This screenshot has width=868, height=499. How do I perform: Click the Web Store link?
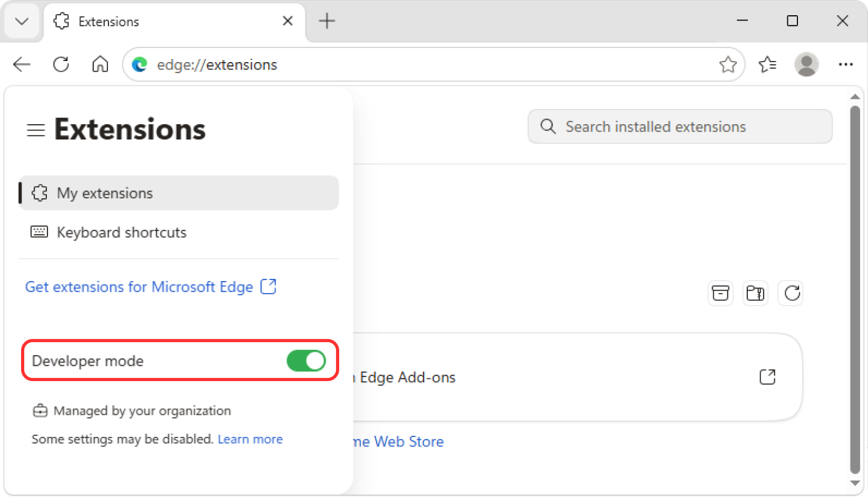click(399, 442)
